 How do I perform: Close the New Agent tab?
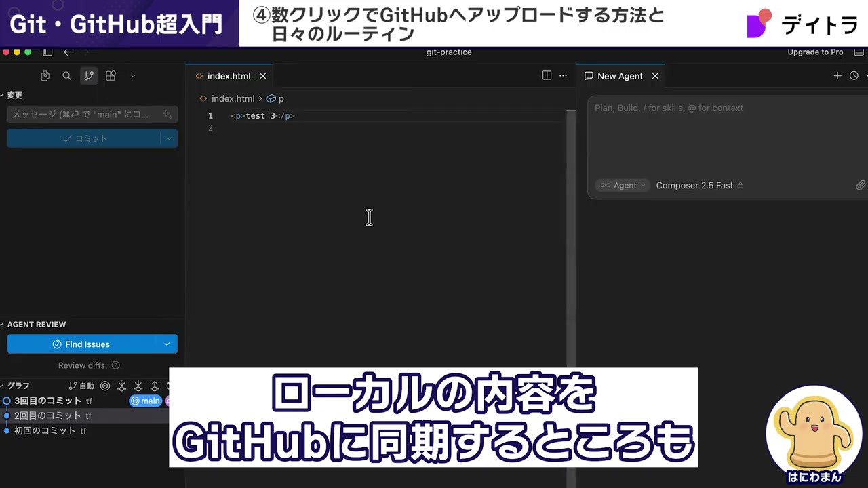click(x=655, y=76)
